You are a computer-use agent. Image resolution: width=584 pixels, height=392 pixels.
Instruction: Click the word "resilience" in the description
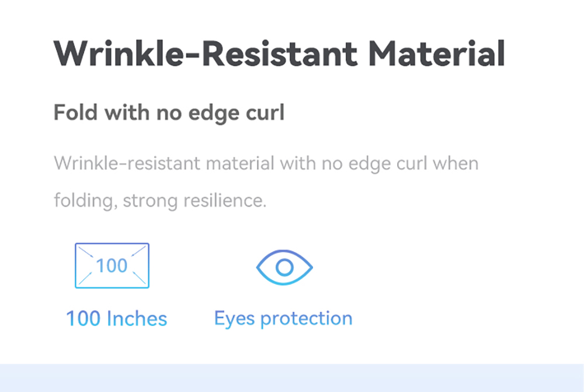click(x=225, y=201)
